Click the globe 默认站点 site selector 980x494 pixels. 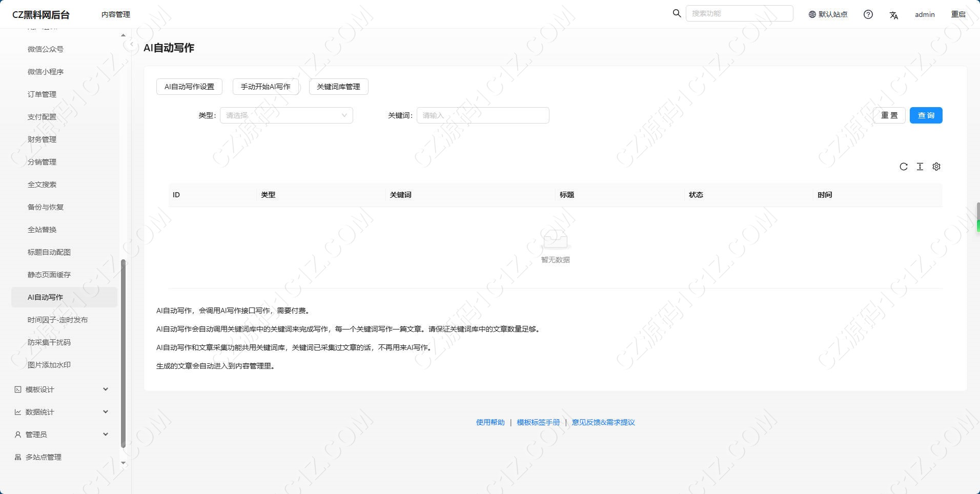(x=828, y=14)
